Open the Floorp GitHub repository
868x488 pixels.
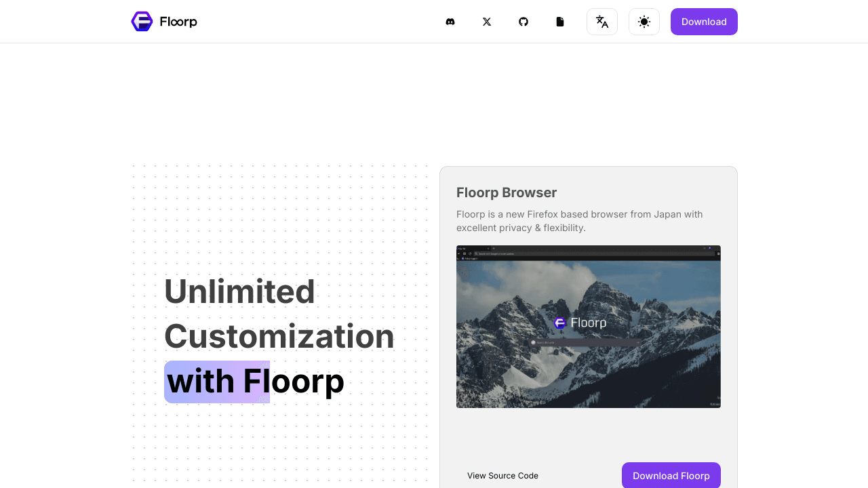(x=524, y=21)
